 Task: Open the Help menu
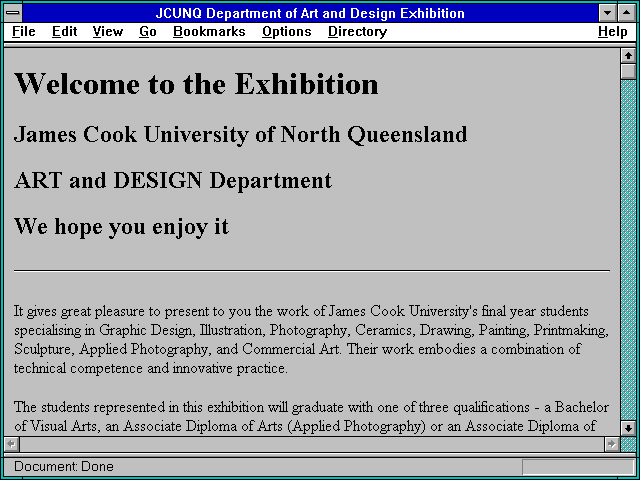click(x=613, y=32)
